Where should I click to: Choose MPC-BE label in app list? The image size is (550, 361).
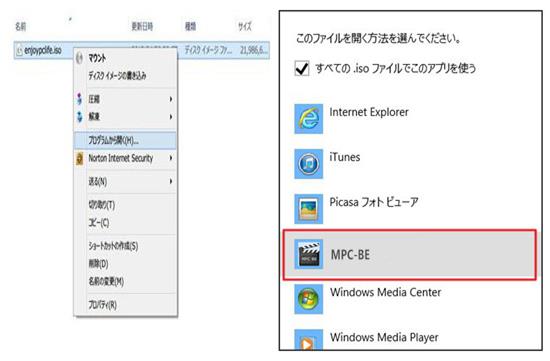click(350, 255)
